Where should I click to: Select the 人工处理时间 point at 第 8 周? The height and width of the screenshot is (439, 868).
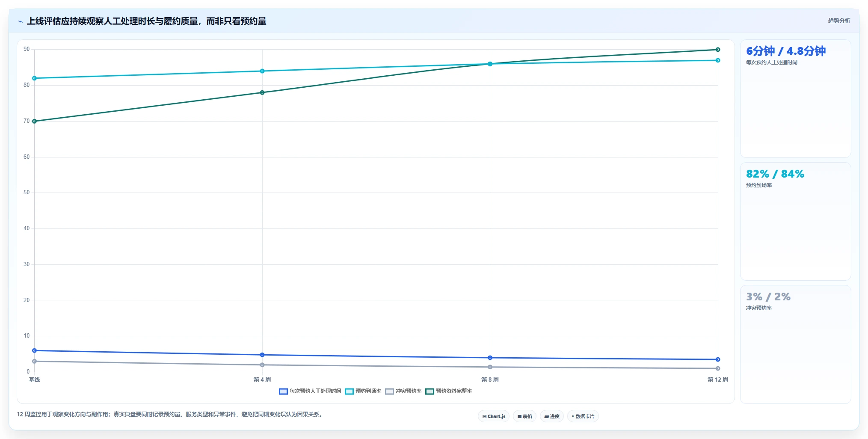pyautogui.click(x=490, y=358)
